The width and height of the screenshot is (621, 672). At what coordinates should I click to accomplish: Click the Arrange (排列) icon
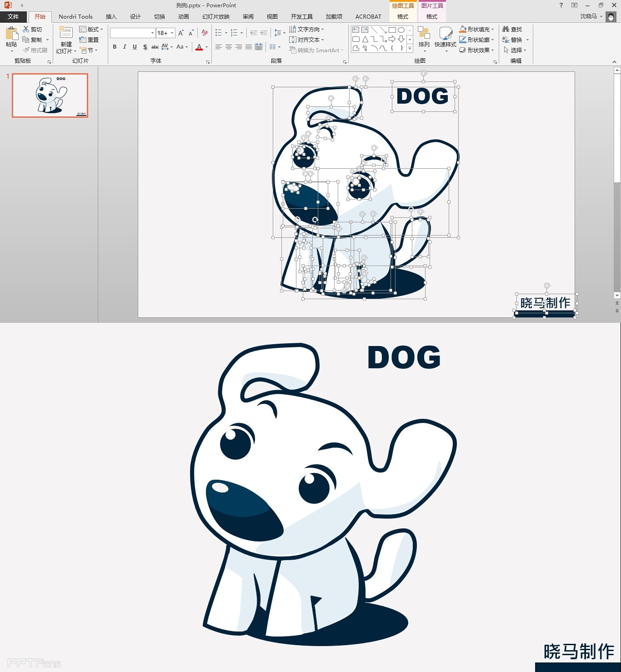[424, 35]
